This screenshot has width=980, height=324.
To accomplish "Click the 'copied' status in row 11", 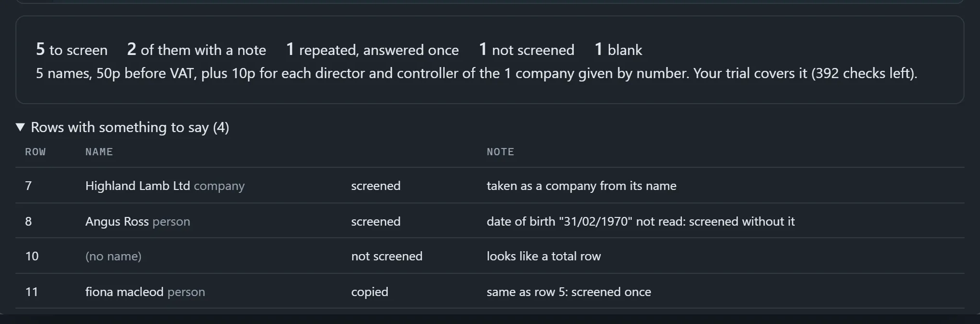I will click(369, 292).
